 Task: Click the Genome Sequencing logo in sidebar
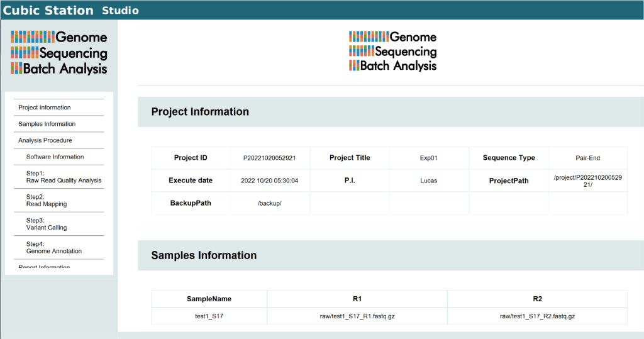point(58,53)
